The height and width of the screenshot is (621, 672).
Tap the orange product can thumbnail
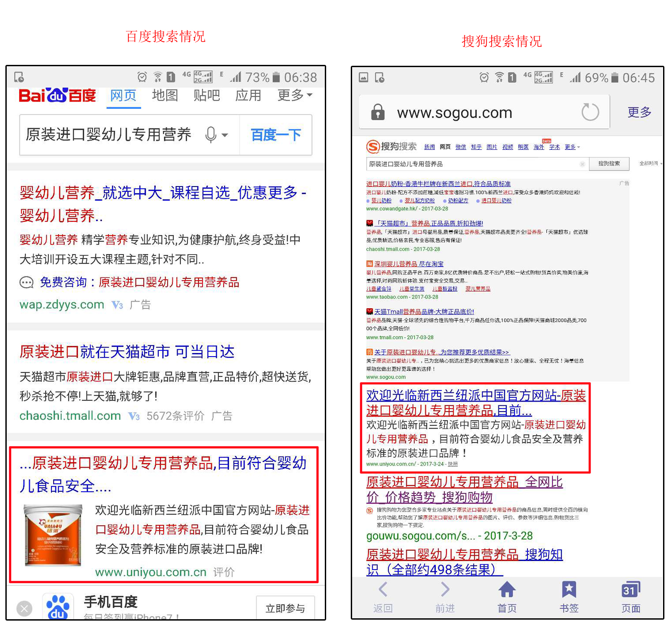pos(53,535)
